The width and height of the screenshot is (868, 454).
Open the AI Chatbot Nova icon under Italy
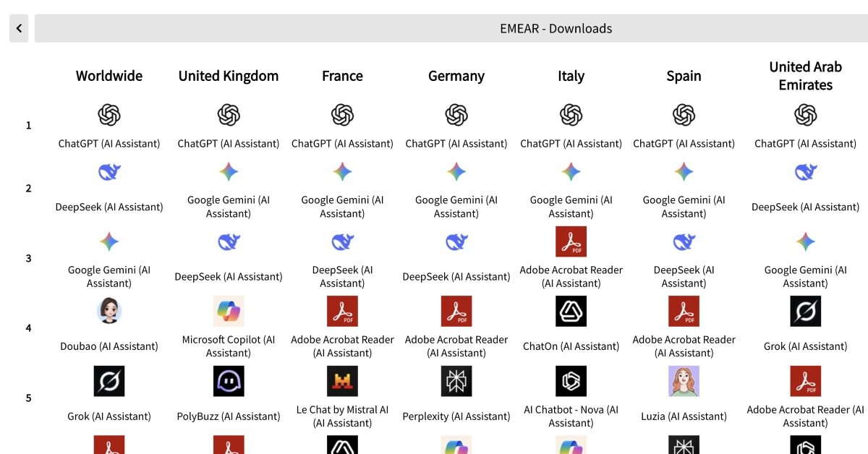571,381
